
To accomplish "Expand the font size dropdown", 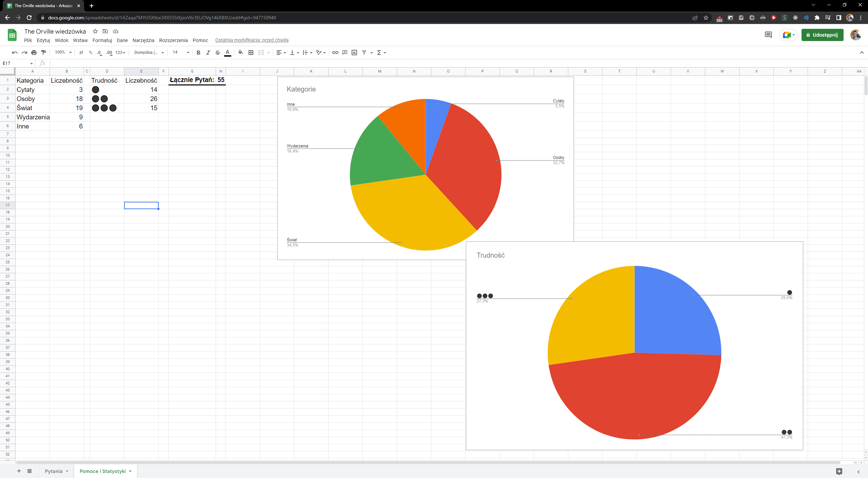I will pos(188,53).
